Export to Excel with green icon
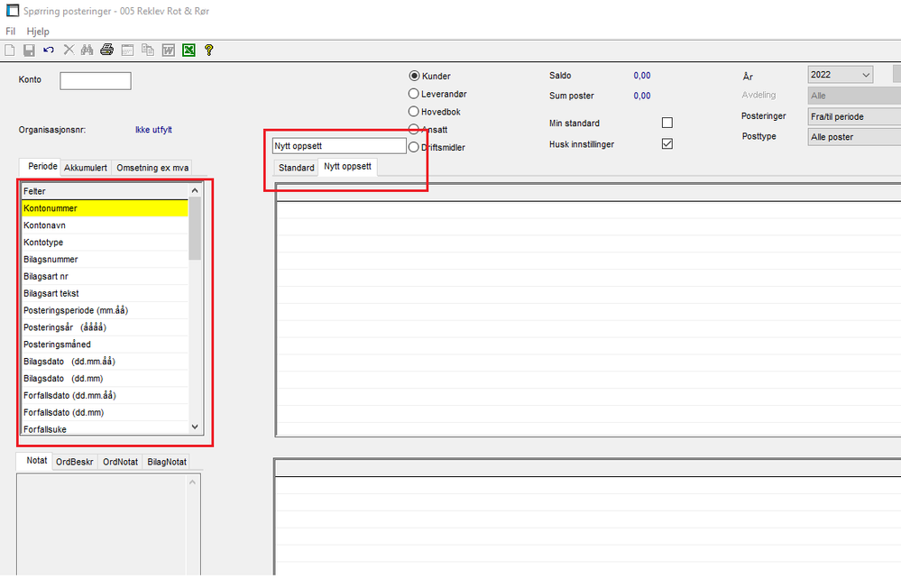Screen dimensions: 901x588 [188, 50]
